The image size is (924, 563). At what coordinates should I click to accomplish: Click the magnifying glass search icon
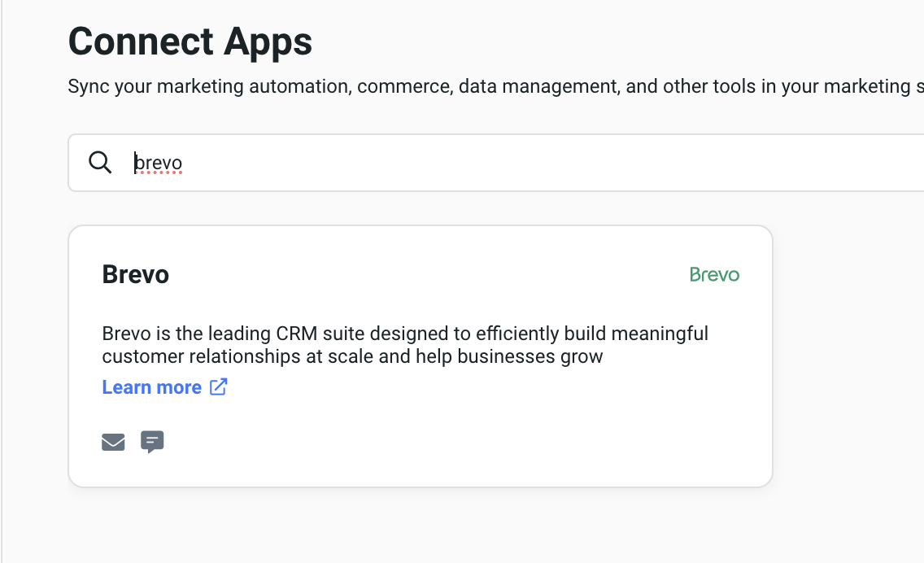click(x=100, y=163)
